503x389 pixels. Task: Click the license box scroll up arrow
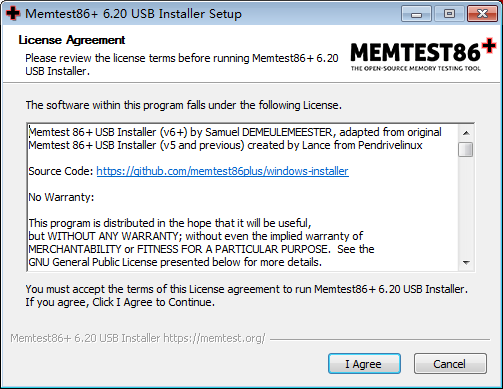coord(466,133)
